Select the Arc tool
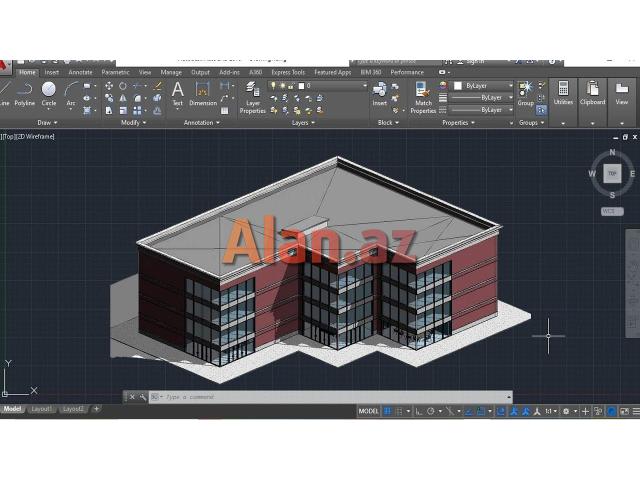Viewport: 640px width, 480px height. pos(71,94)
